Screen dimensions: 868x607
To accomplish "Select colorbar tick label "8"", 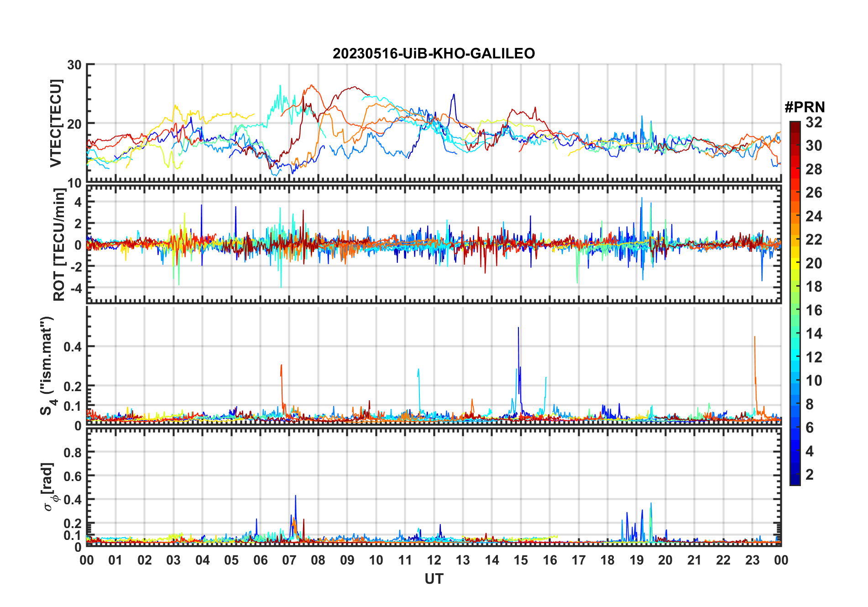I will pos(810,404).
